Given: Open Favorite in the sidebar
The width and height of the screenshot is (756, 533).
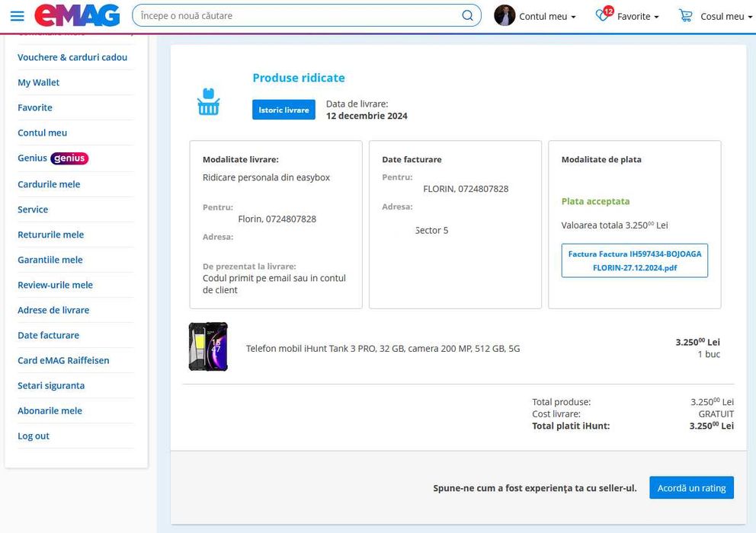Looking at the screenshot, I should [35, 107].
